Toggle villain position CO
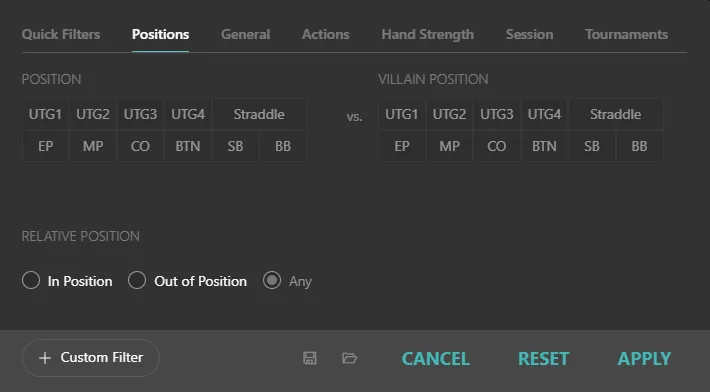Image resolution: width=710 pixels, height=392 pixels. click(497, 146)
